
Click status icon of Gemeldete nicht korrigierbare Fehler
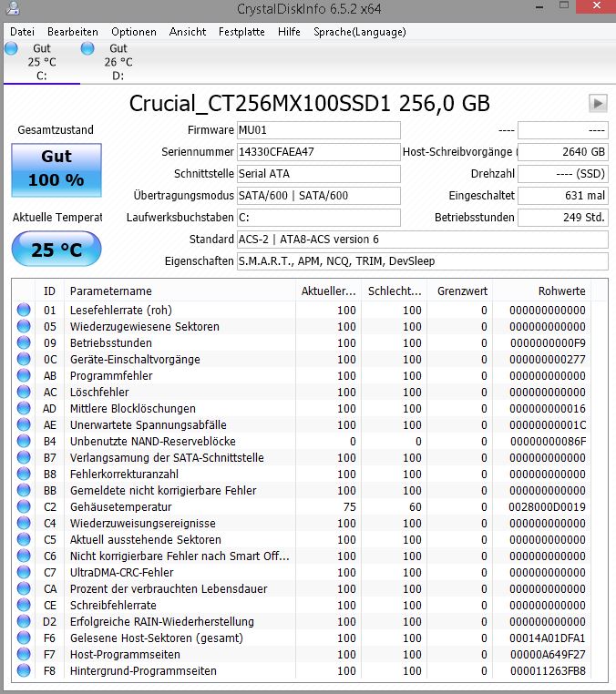tap(24, 490)
